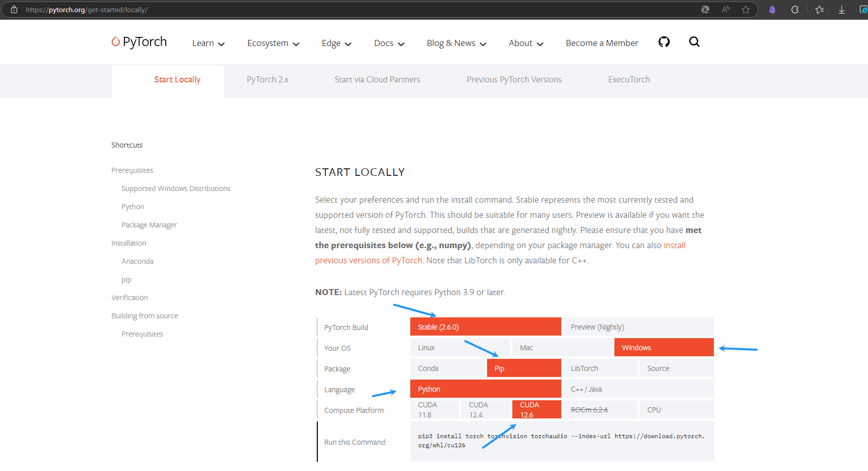This screenshot has width=868, height=471.
Task: Choose the Conda package option
Action: tap(448, 368)
